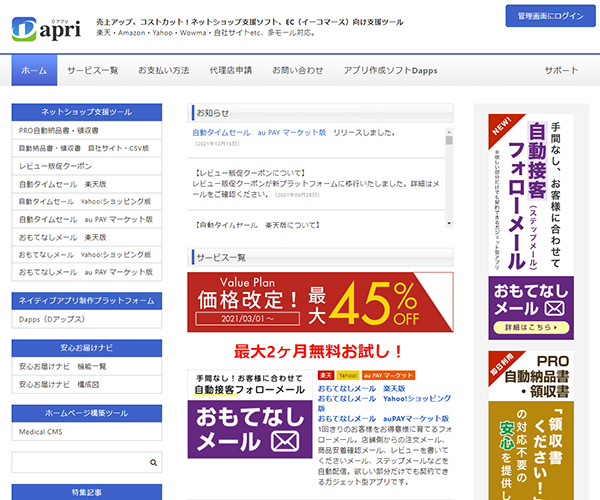Select 自動納品書・領収書 自社サイト・CSV版

pos(87,148)
